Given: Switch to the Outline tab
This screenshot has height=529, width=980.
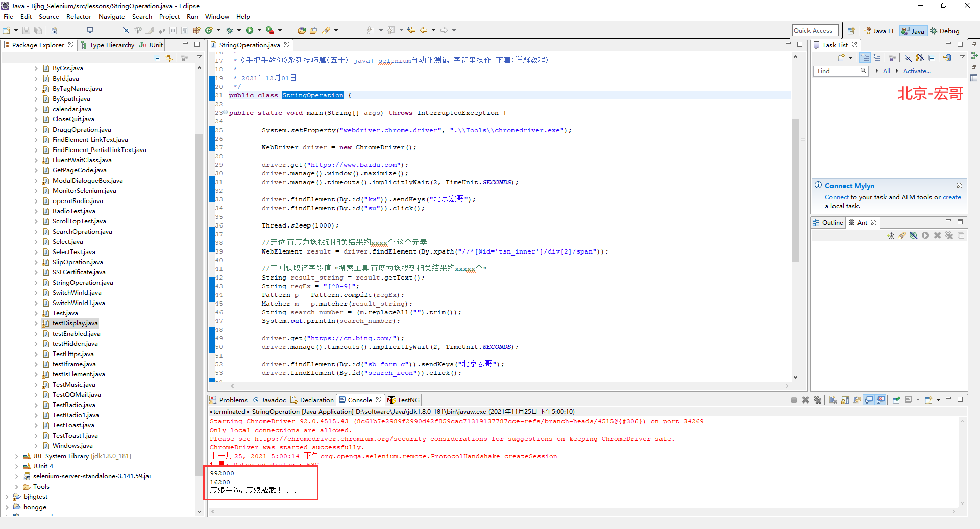Looking at the screenshot, I should [x=828, y=222].
